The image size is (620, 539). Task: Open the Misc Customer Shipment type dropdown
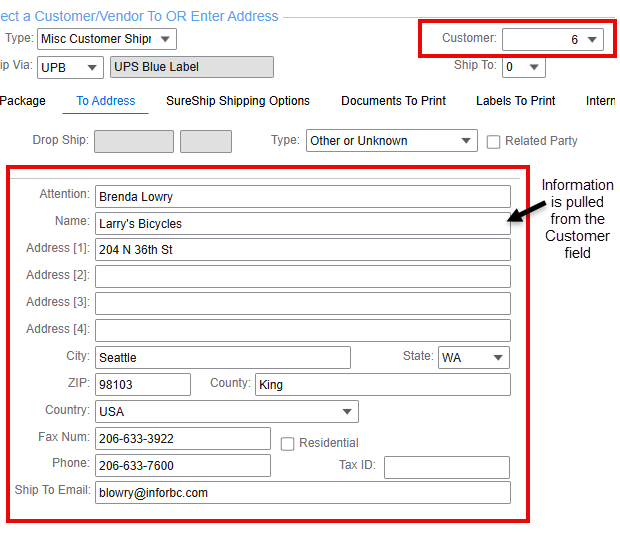[x=106, y=39]
